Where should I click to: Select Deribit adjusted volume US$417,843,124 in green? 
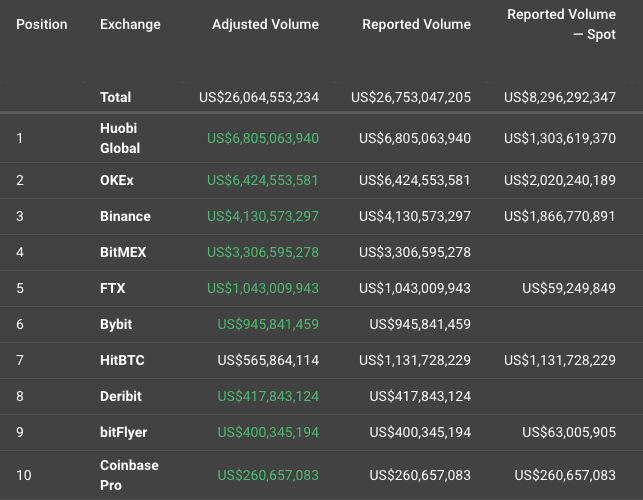(268, 397)
